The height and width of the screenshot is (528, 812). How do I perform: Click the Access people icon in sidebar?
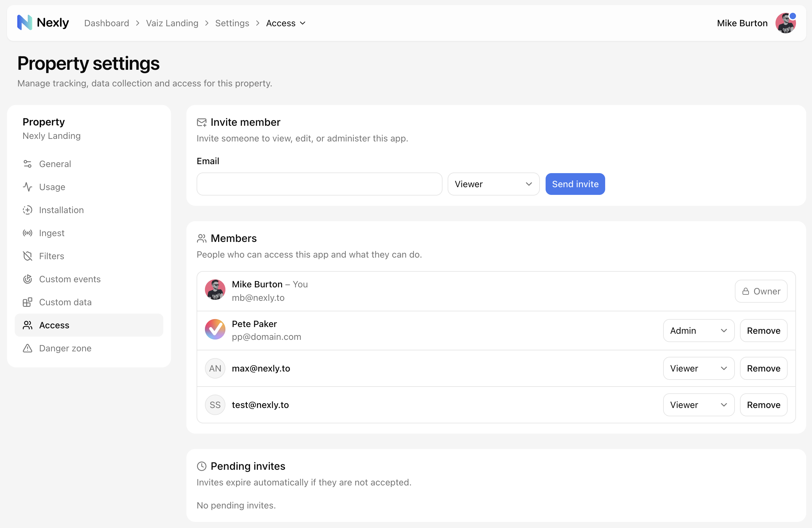[x=28, y=325]
